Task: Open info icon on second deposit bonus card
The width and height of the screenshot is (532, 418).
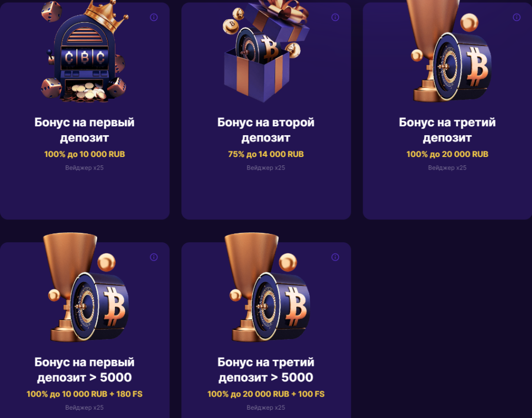Action: (x=335, y=17)
